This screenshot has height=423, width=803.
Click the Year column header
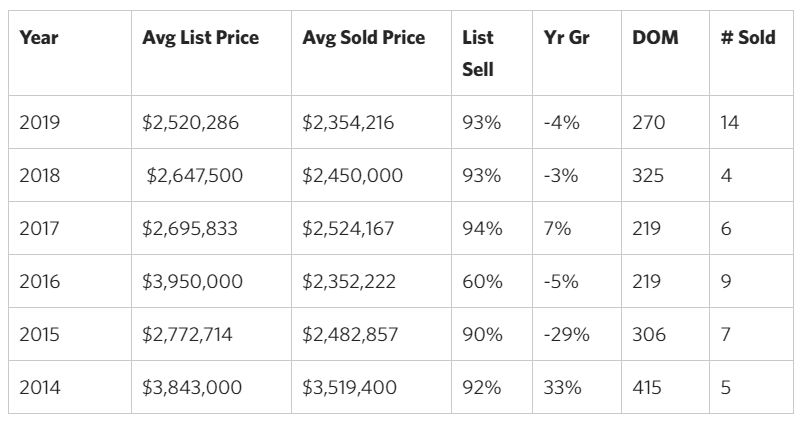38,38
